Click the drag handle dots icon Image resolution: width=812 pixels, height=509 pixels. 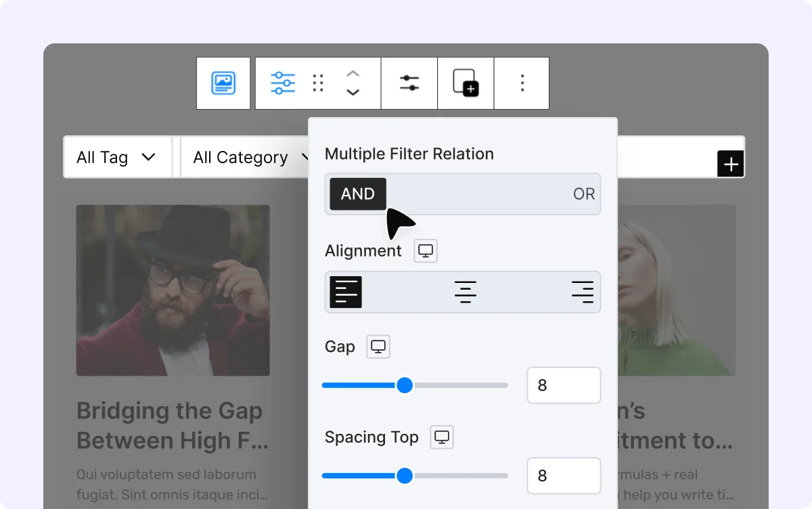[x=318, y=83]
